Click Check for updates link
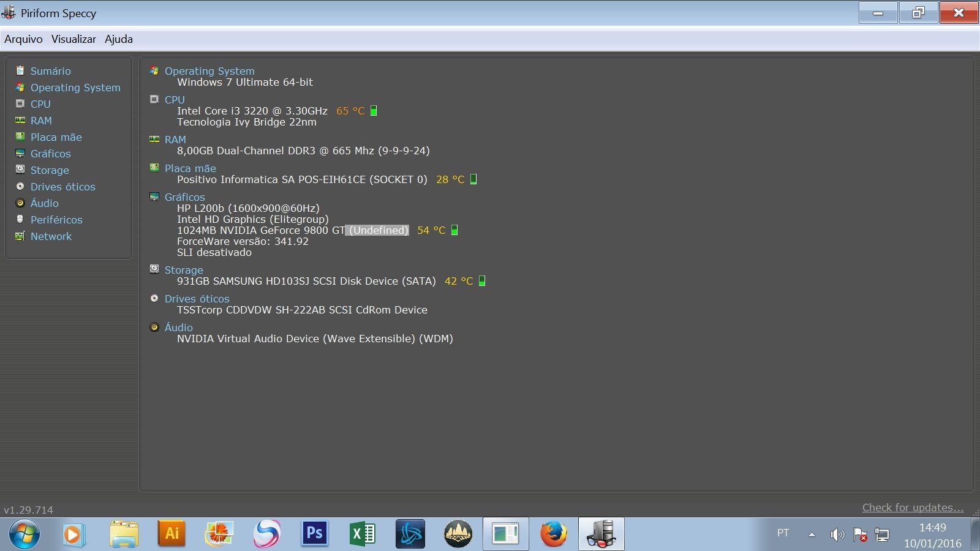Screen dimensions: 980x551 click(x=913, y=508)
